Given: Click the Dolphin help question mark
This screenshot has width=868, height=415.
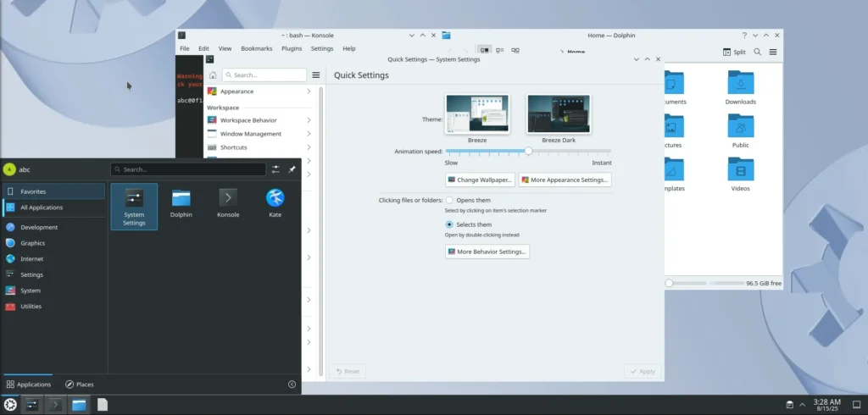Looking at the screenshot, I should coord(744,36).
